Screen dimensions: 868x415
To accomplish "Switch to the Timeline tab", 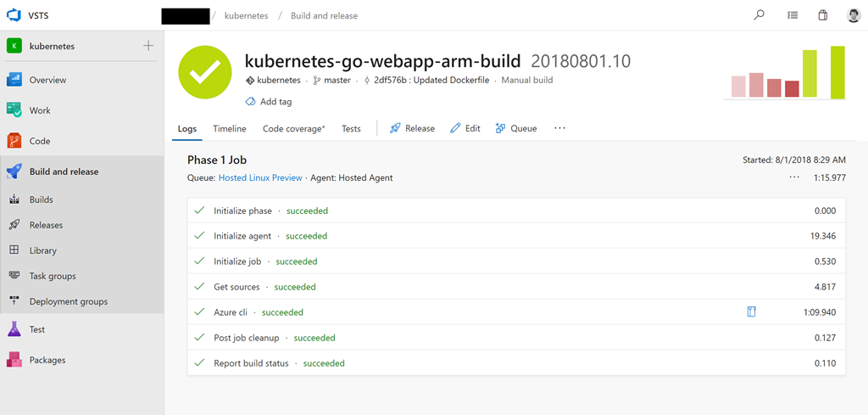I will pos(230,128).
